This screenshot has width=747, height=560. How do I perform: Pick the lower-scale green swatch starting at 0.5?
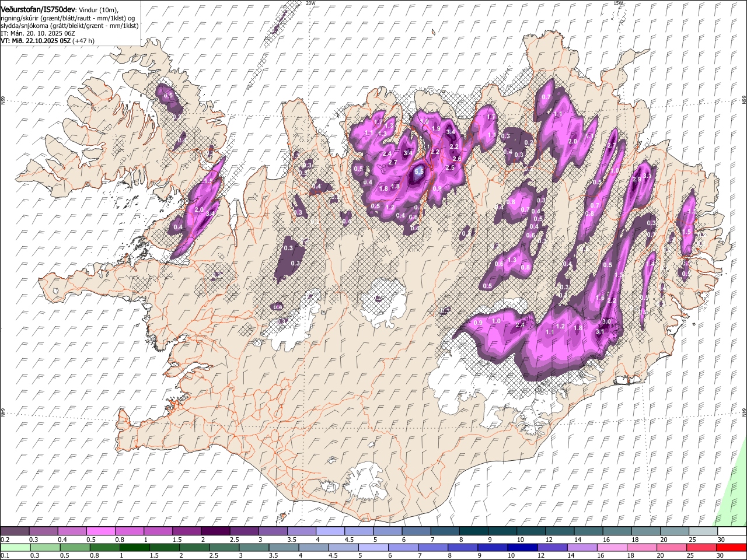point(75,547)
